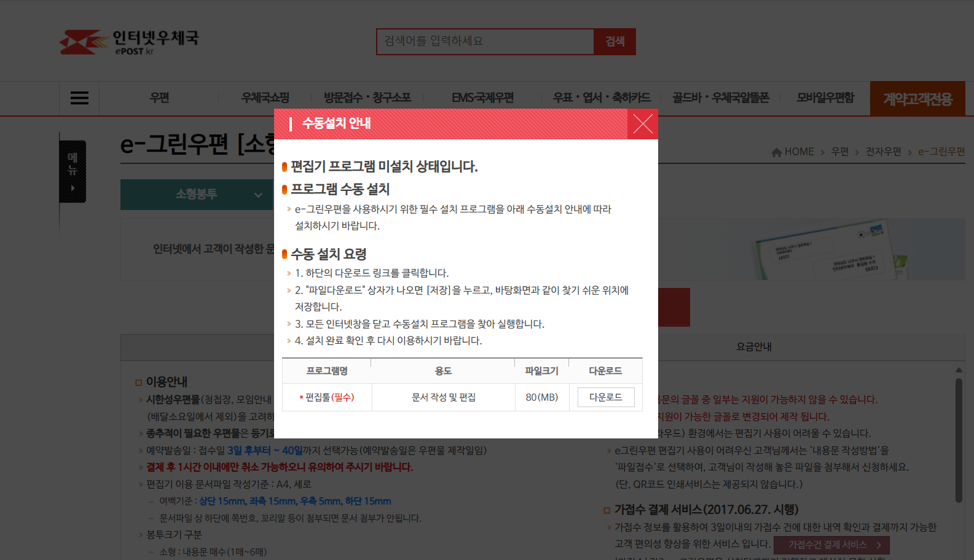This screenshot has height=560, width=974.
Task: Open the 우표·엽서·축하카드 menu
Action: click(x=602, y=98)
